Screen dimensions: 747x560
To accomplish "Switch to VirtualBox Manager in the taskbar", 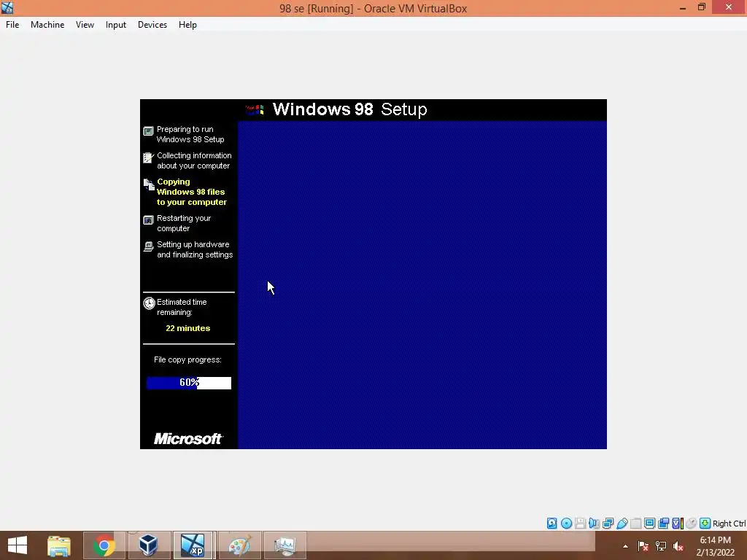I will click(148, 545).
